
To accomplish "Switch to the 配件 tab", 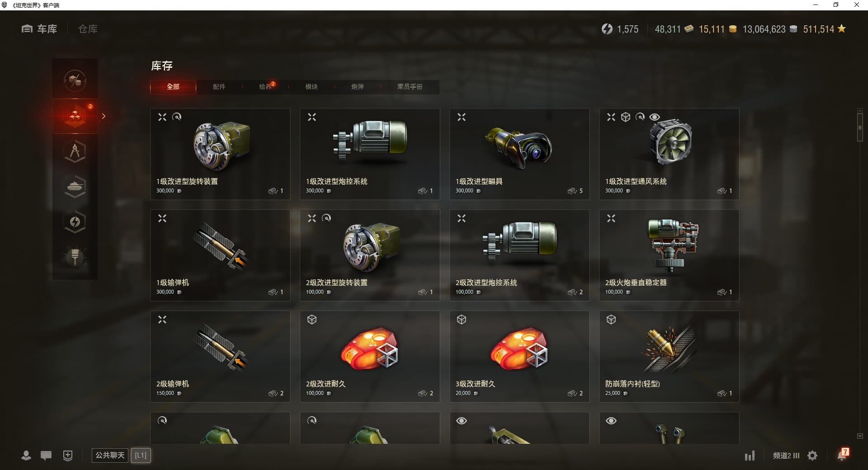I will [219, 87].
